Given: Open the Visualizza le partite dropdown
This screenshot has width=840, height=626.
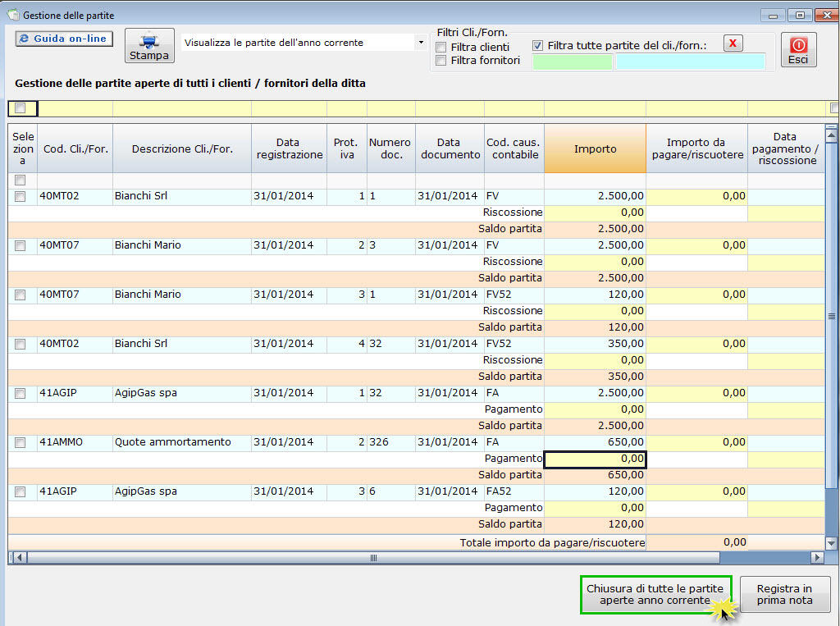Looking at the screenshot, I should (421, 43).
